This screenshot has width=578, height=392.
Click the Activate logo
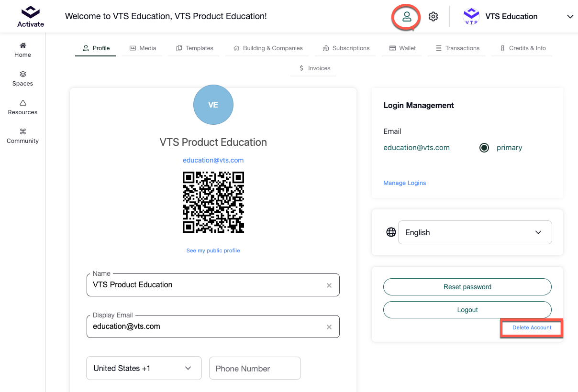pos(30,16)
